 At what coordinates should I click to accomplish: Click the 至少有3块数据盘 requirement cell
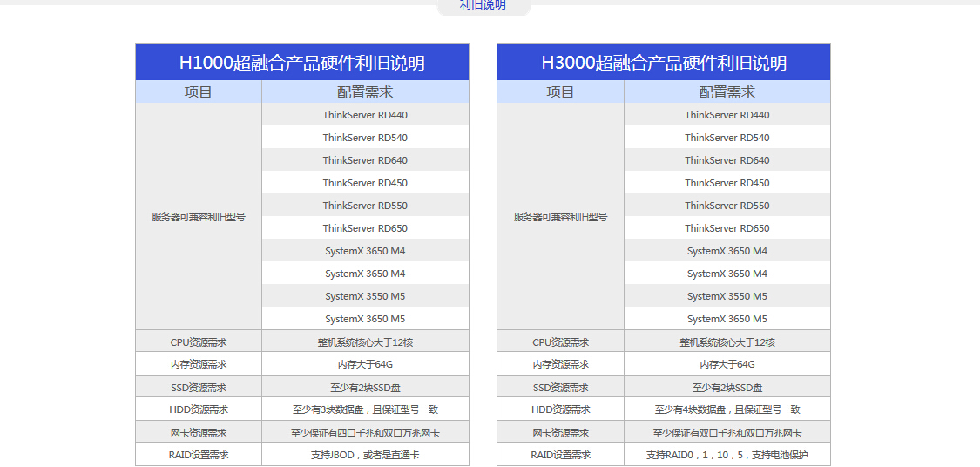[x=365, y=409]
